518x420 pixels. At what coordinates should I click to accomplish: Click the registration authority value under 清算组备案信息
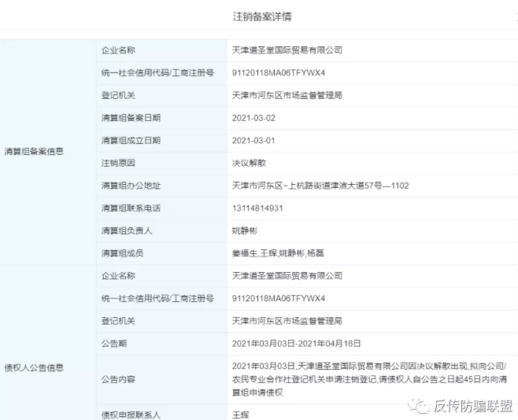(287, 95)
